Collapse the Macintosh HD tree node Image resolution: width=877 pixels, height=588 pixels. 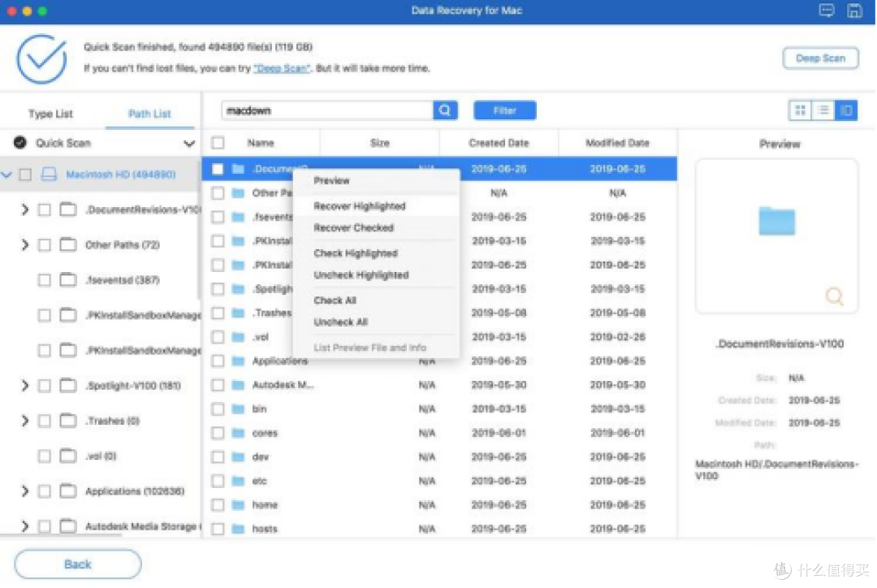6,175
